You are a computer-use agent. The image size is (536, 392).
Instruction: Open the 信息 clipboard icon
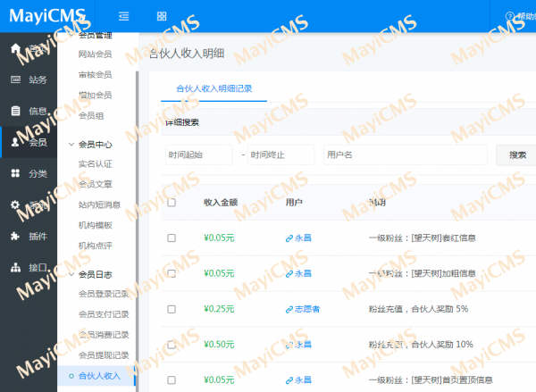click(x=15, y=111)
